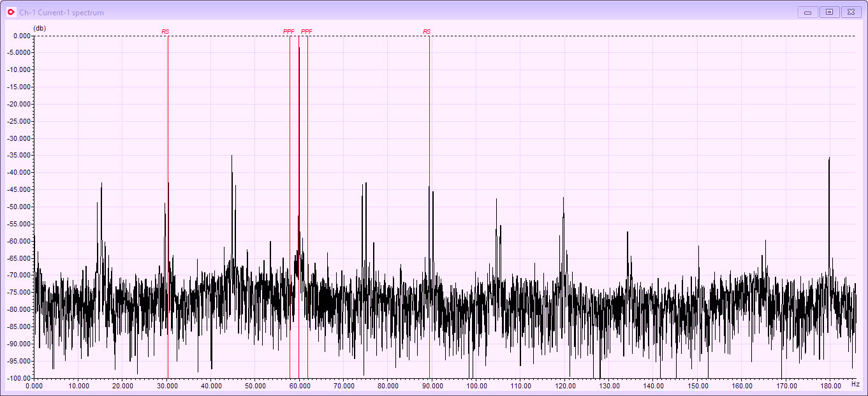This screenshot has width=868, height=396.
Task: Click the '-10.000' y-axis label
Action: pos(20,70)
